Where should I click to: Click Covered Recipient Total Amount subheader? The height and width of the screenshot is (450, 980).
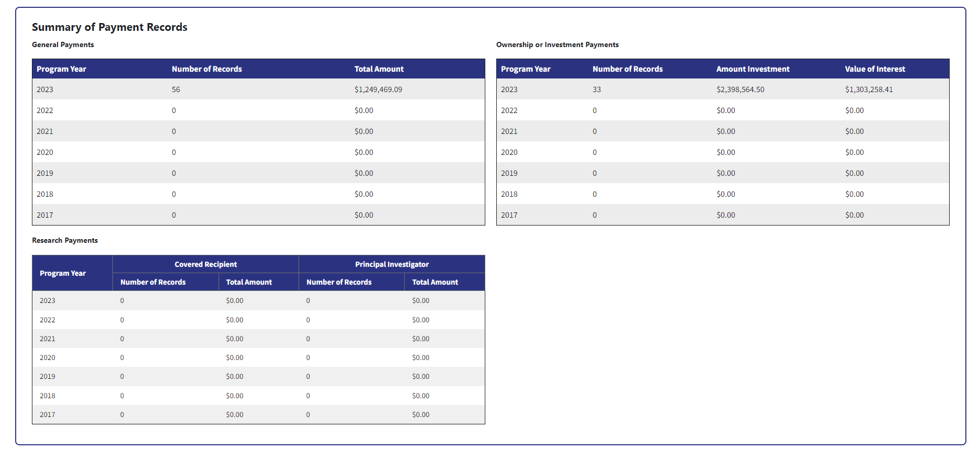point(249,282)
